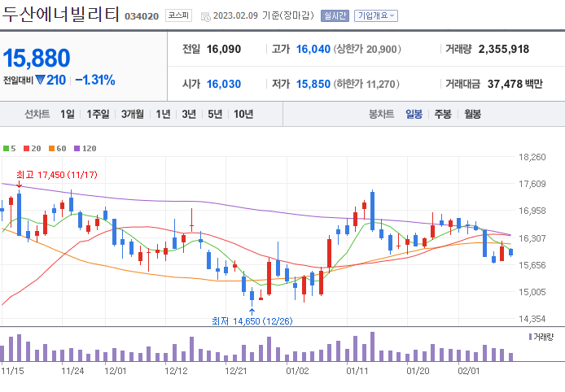
Task: Select the 3개월 line chart tab
Action: 132,114
